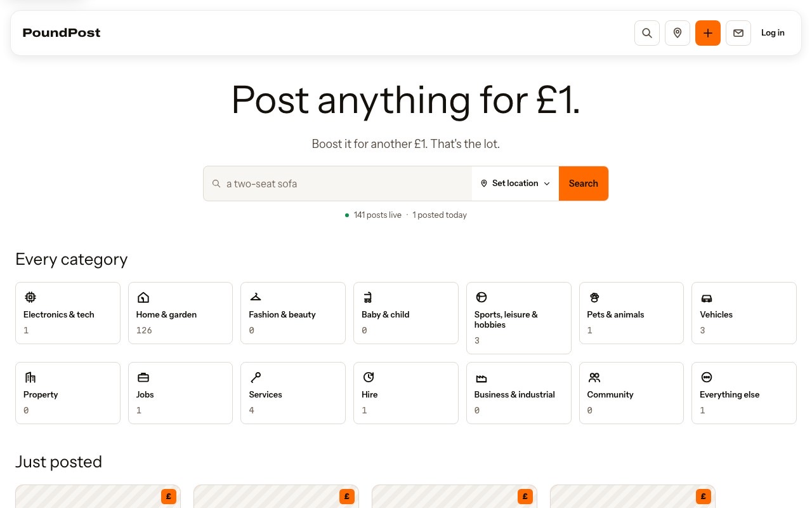Click the location pin icon in header
The width and height of the screenshot is (812, 508).
[678, 33]
